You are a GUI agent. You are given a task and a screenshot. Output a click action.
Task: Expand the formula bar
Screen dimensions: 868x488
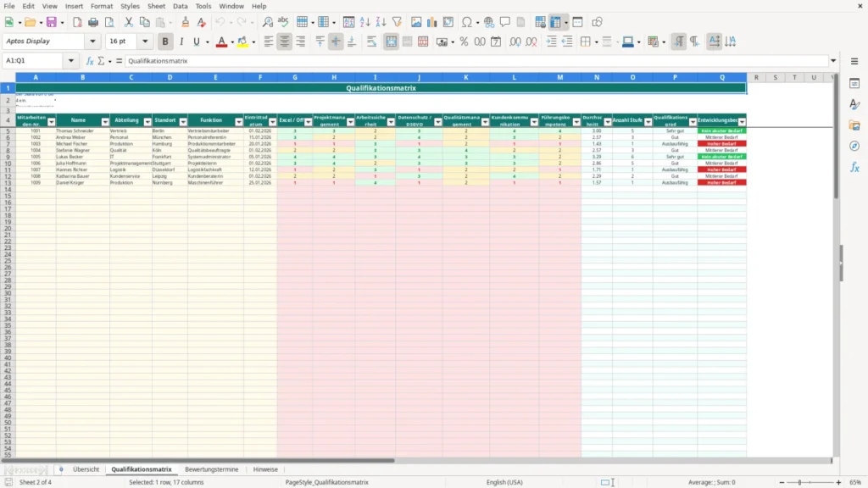coord(833,61)
